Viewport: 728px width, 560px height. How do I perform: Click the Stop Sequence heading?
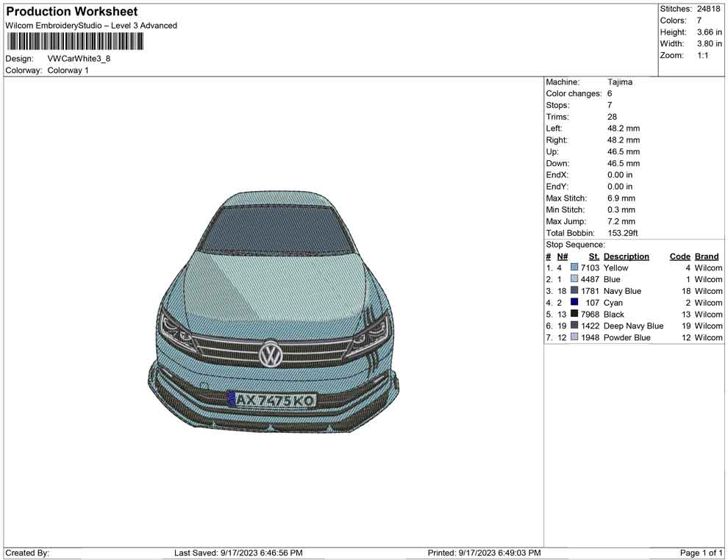coord(575,245)
